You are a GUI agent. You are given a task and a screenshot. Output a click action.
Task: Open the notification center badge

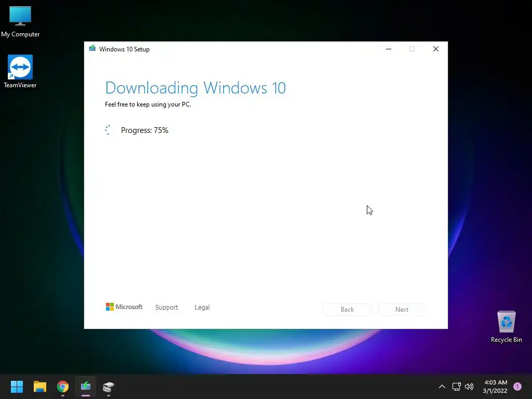(x=517, y=387)
